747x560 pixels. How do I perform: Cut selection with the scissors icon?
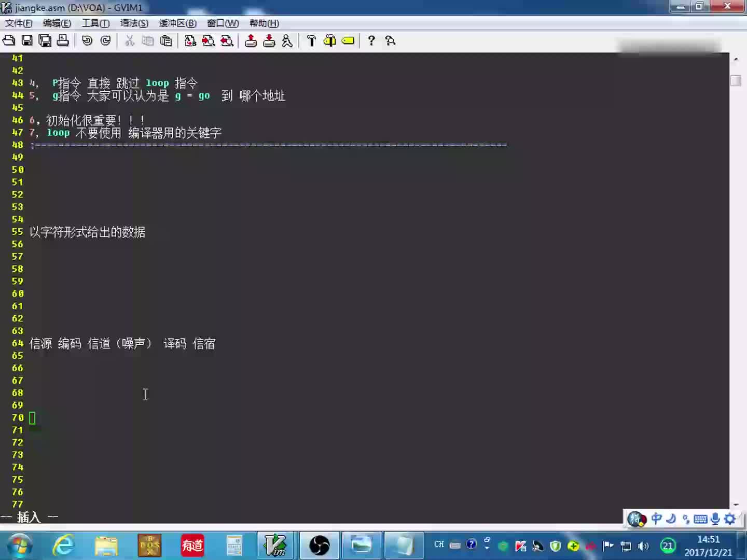(x=130, y=40)
